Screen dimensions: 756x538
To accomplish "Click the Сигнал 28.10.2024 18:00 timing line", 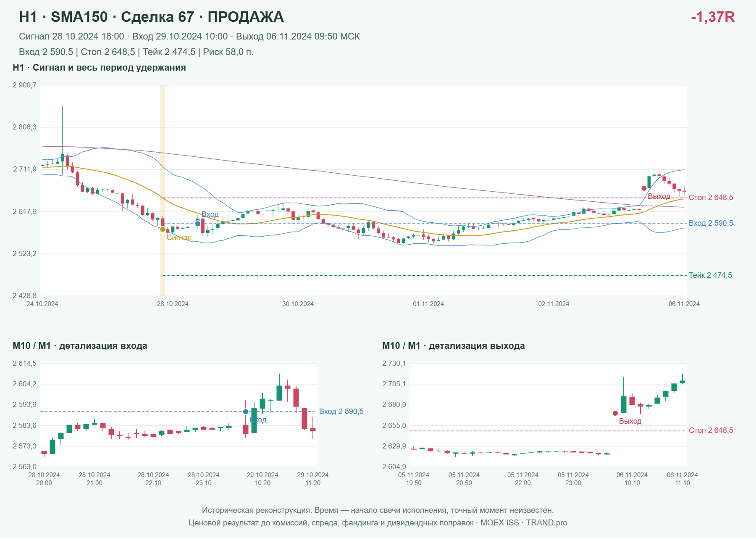I will tap(189, 37).
